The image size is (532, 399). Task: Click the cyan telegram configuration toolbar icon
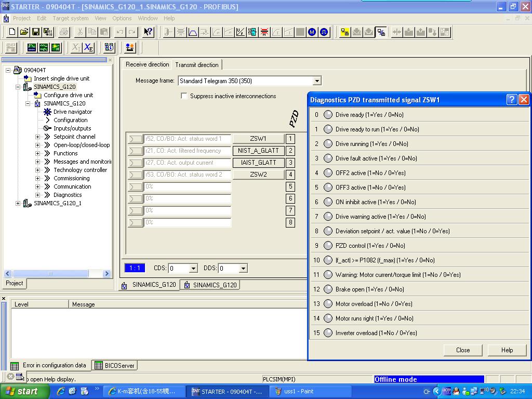click(252, 32)
